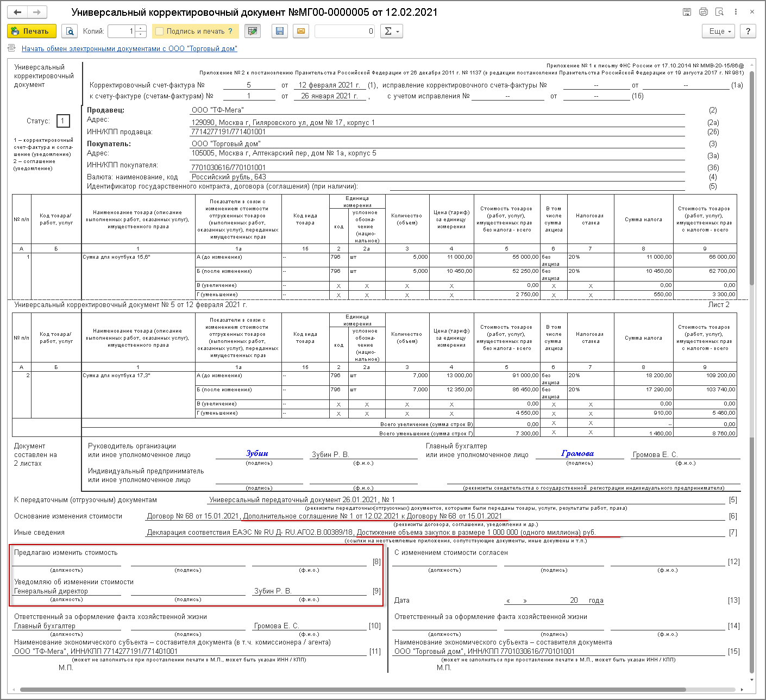Toggle the edit mode icon button
This screenshot has width=766, height=700.
coord(253,32)
